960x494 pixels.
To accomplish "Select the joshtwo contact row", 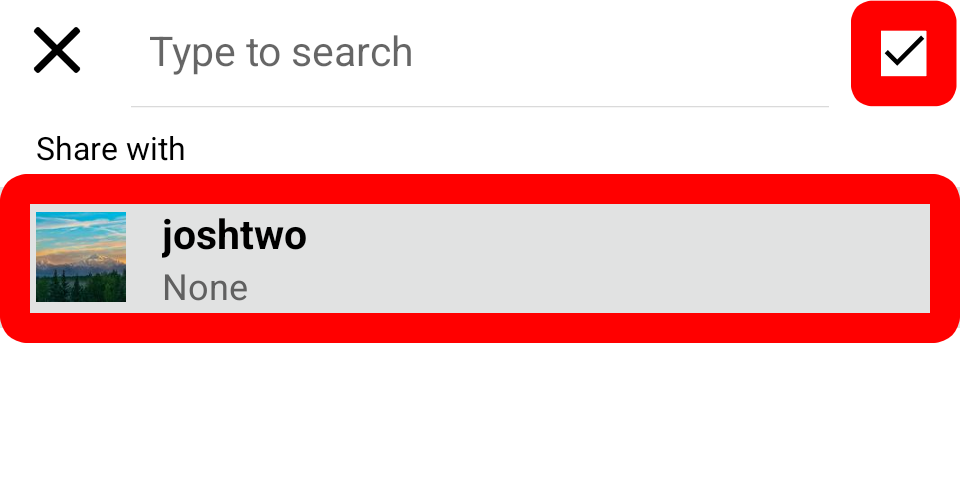I will click(480, 258).
